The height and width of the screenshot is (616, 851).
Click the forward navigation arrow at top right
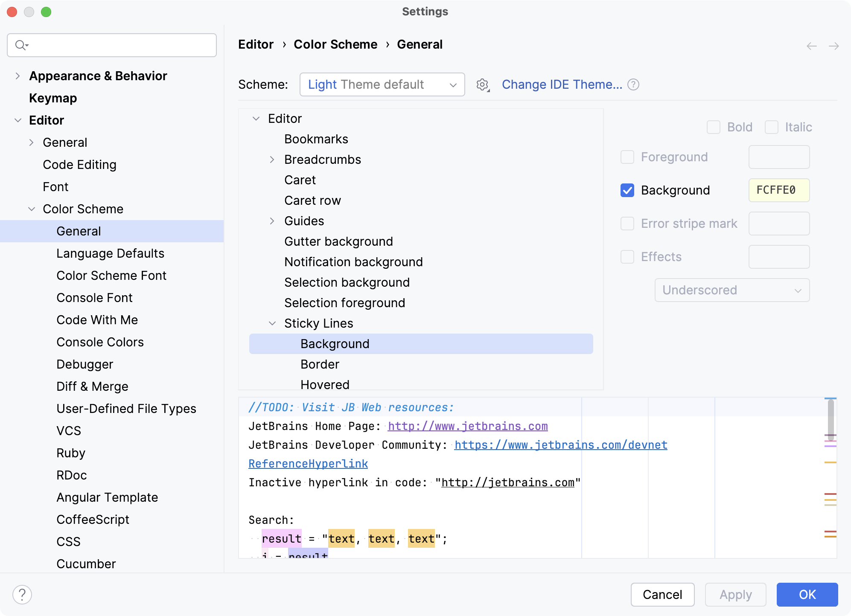[x=834, y=46]
